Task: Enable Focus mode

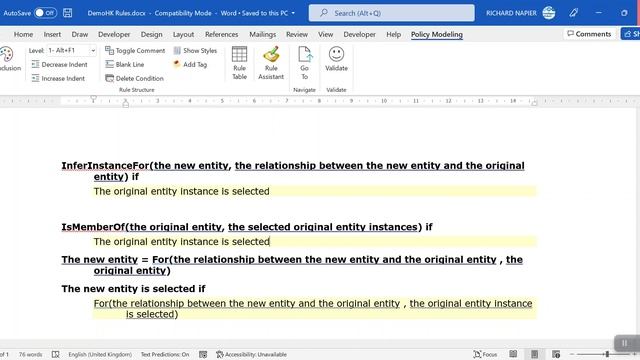Action: [485, 354]
